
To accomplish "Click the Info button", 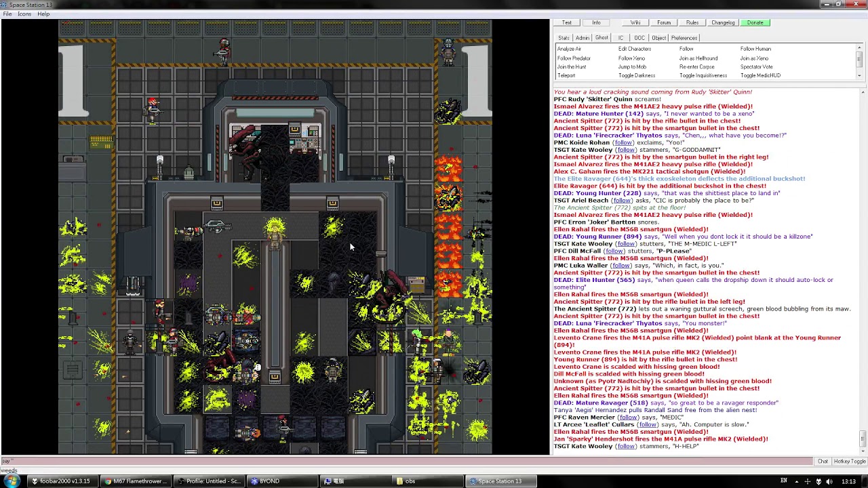I will pyautogui.click(x=596, y=23).
